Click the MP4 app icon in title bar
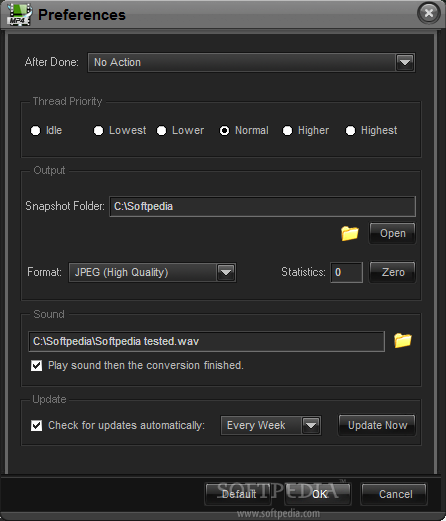The image size is (446, 521). pos(20,15)
